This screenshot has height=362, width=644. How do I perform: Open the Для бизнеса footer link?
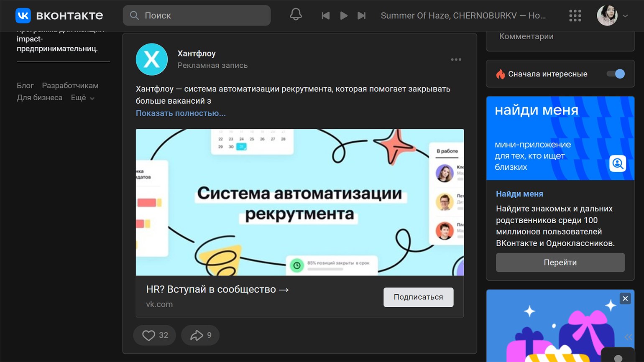click(40, 97)
